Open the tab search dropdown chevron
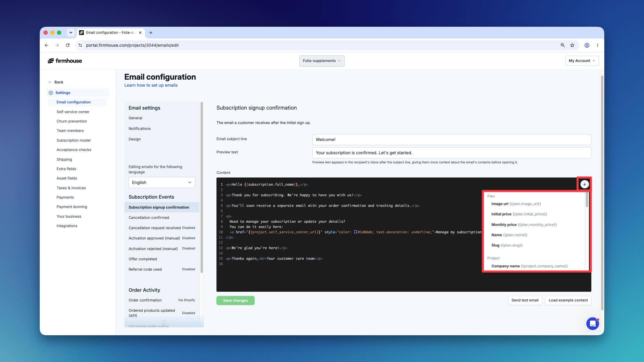Image resolution: width=644 pixels, height=362 pixels. 71,33
